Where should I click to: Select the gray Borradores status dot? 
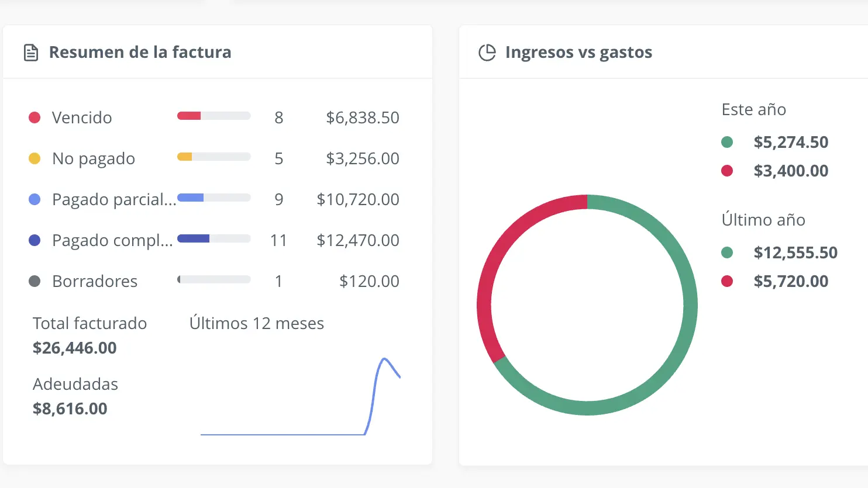pos(33,281)
